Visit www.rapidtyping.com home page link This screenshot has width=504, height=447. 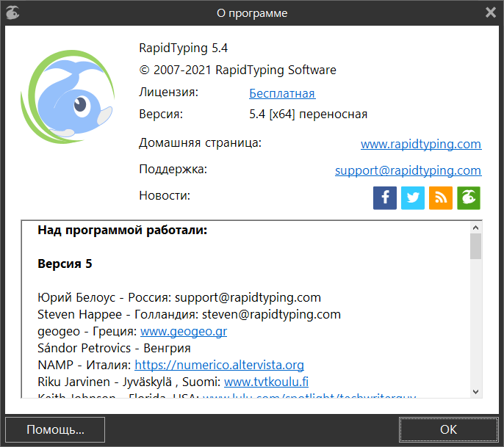(x=421, y=144)
